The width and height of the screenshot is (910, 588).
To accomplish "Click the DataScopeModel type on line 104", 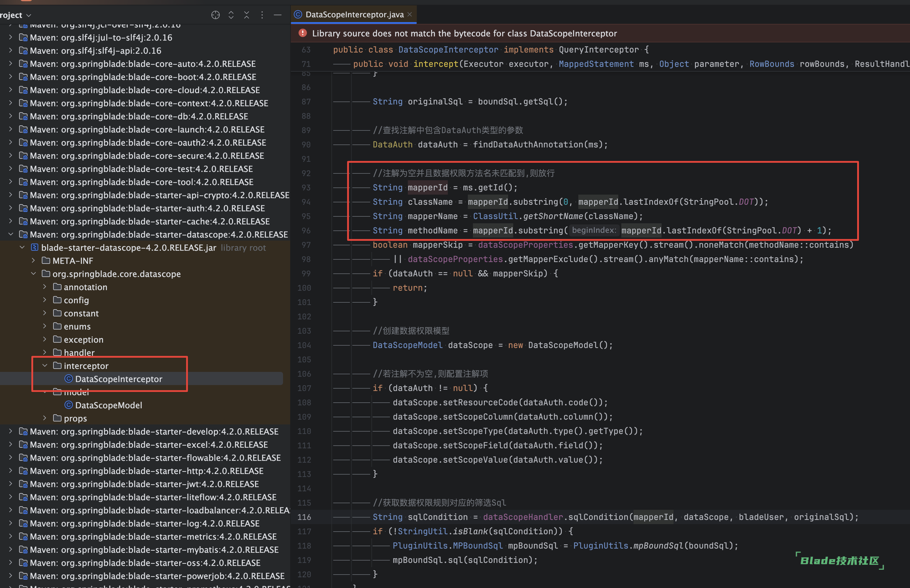I will coord(408,345).
